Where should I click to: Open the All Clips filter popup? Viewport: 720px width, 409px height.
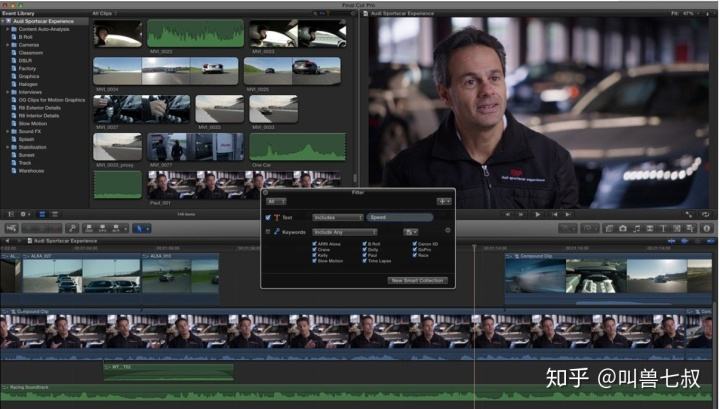point(104,13)
